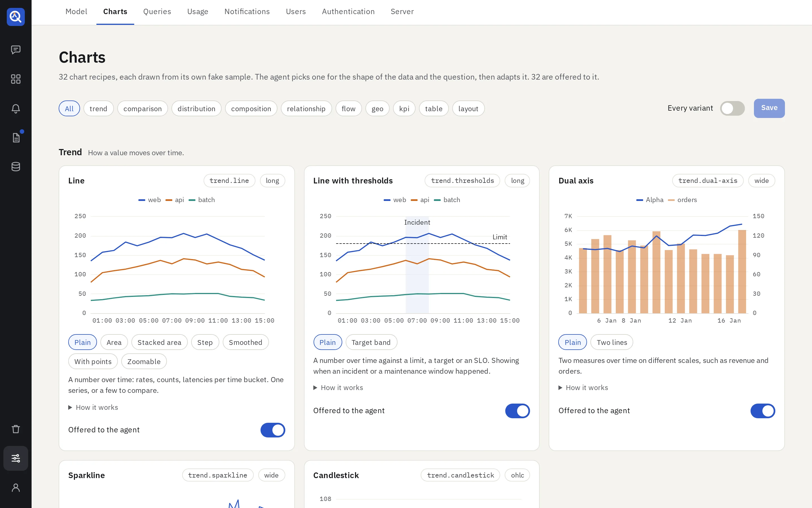812x508 pixels.
Task: Switch to the Server tab
Action: coord(402,11)
